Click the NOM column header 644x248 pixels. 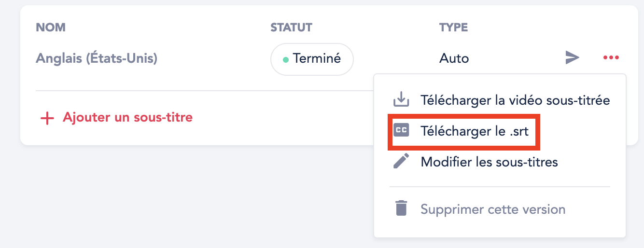tap(51, 27)
